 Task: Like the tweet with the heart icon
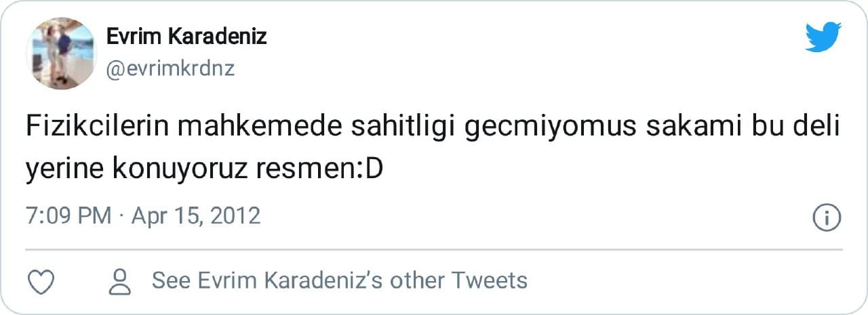[42, 281]
